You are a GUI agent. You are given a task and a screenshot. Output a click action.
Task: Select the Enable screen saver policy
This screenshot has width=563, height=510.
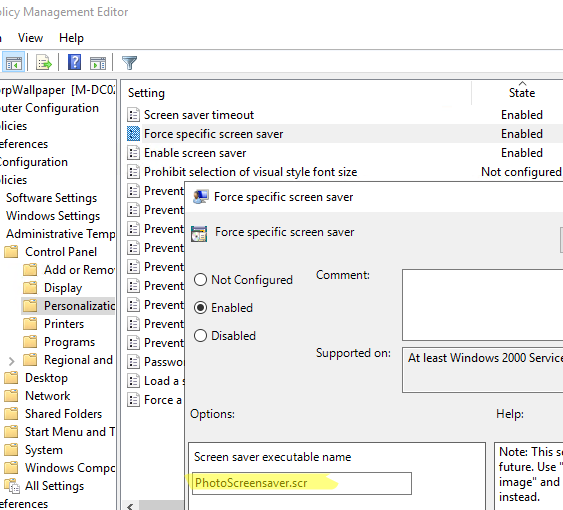tap(195, 153)
